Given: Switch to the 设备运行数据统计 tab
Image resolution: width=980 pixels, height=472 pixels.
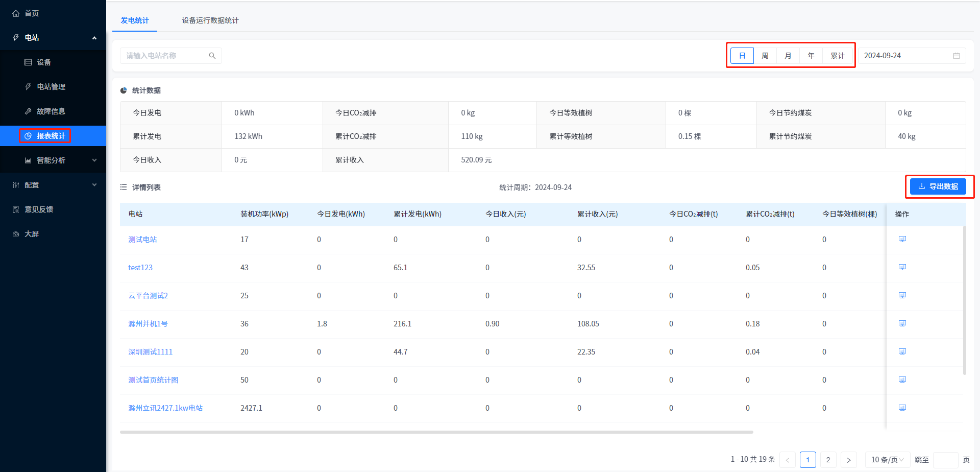Looking at the screenshot, I should tap(210, 20).
